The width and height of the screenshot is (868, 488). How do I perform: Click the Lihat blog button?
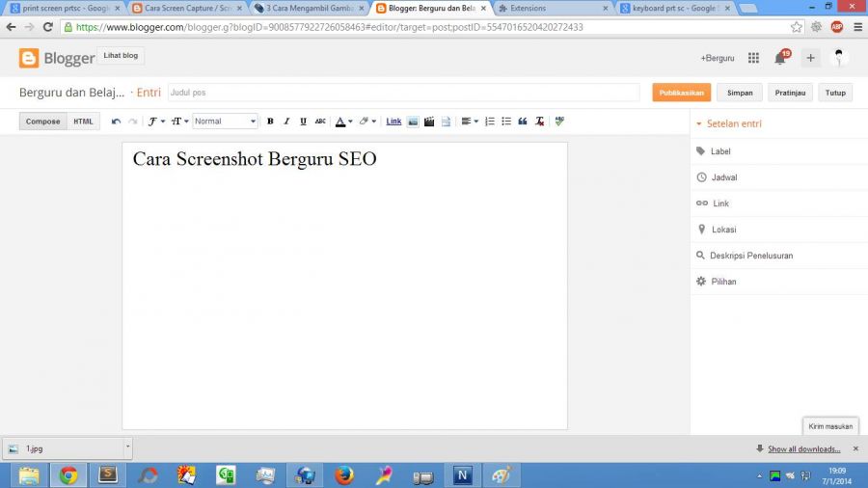[121, 55]
